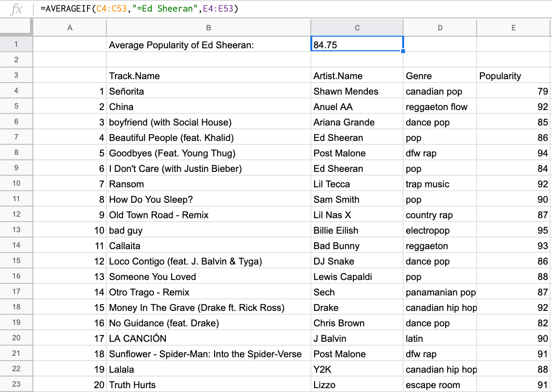Click the Popularity header cell
This screenshot has height=392, width=552.
[513, 75]
